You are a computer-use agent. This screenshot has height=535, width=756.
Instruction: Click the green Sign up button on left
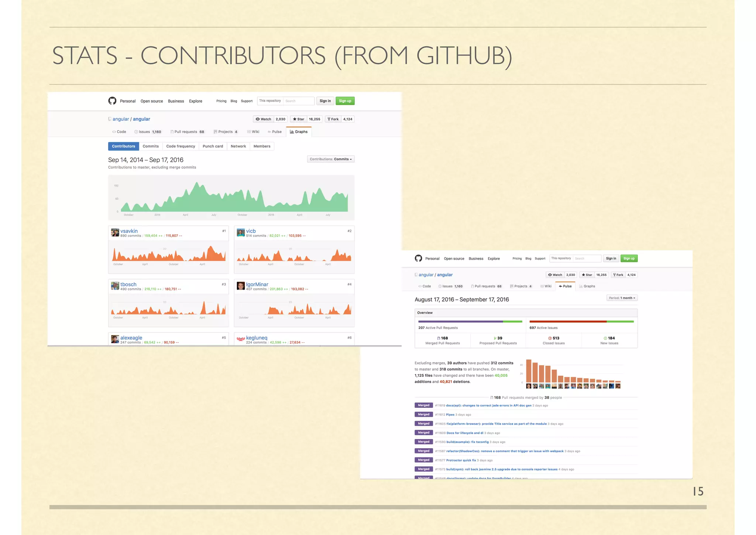pos(345,101)
